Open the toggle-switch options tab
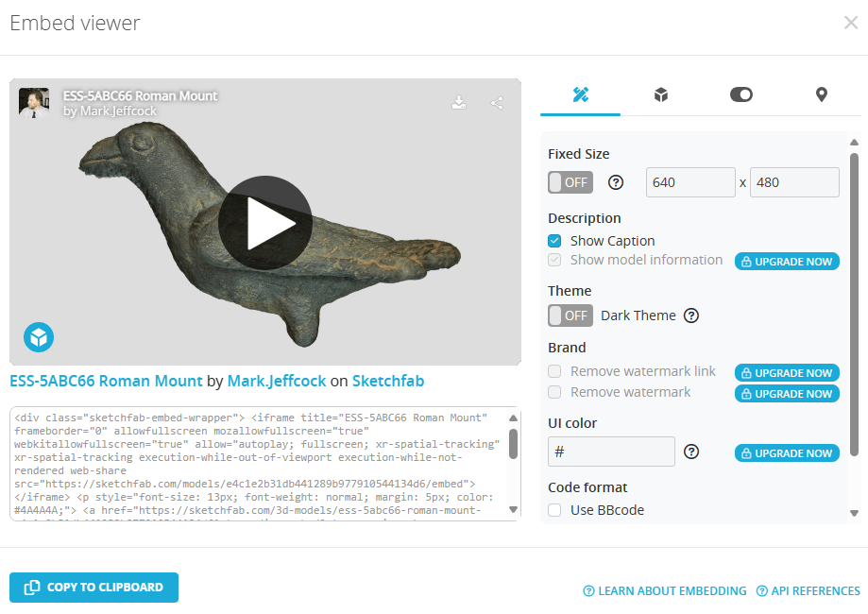 [x=741, y=94]
